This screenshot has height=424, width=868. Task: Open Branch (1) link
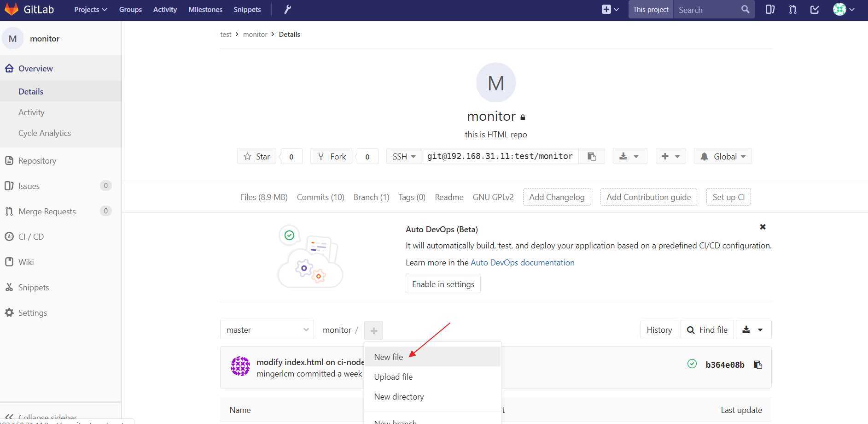click(x=371, y=197)
